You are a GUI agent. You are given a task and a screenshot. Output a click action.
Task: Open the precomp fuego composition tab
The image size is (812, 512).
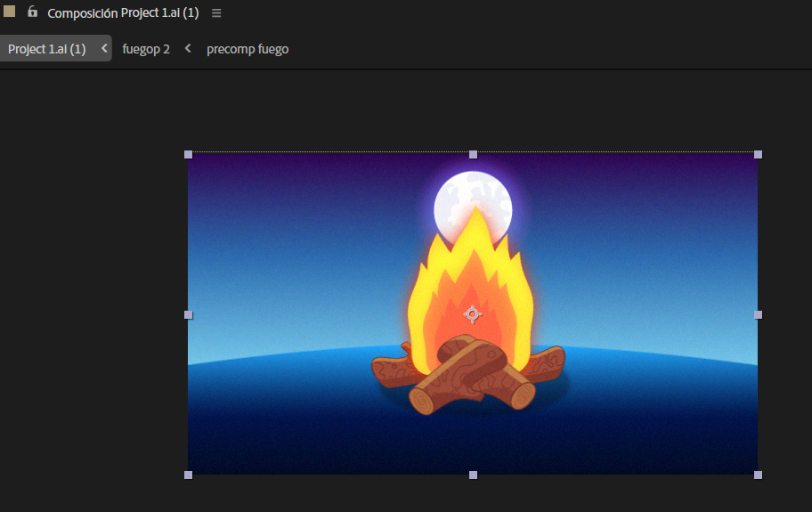[248, 49]
